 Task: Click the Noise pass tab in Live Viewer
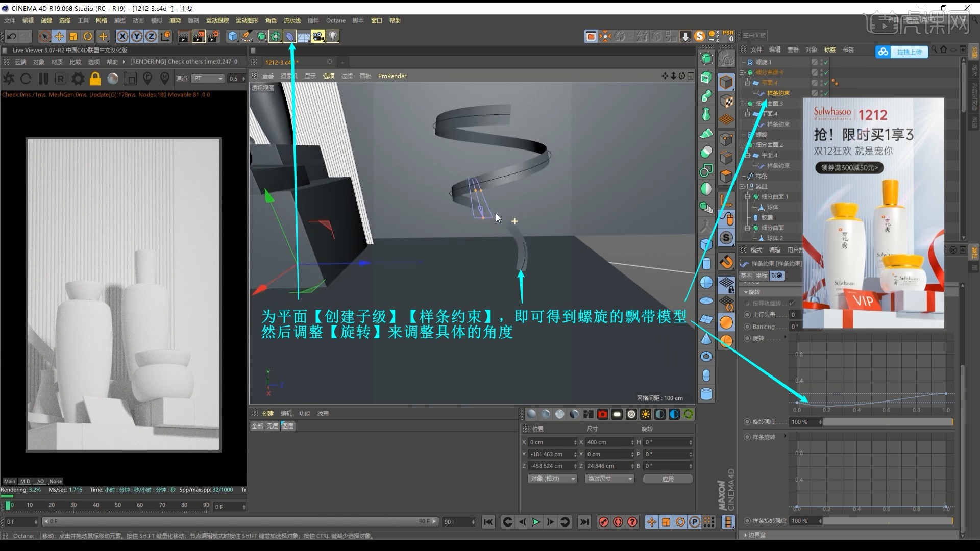pyautogui.click(x=56, y=481)
